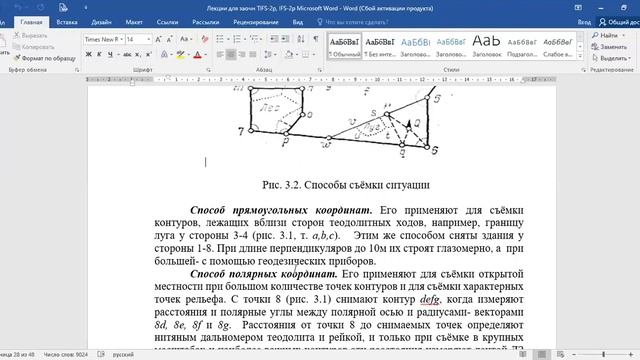The image size is (640, 360).
Task: Click the Save icon in quick access toolbar
Action: 63,7
